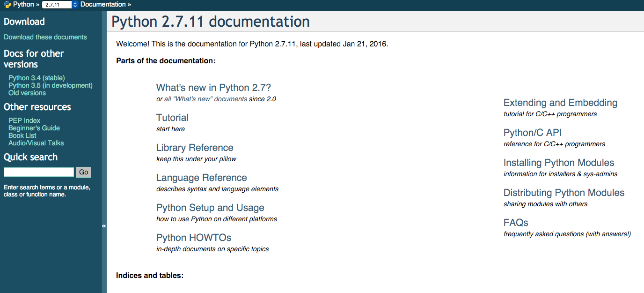Open the Audio/Visual Talks link
644x293 pixels.
pyautogui.click(x=36, y=143)
